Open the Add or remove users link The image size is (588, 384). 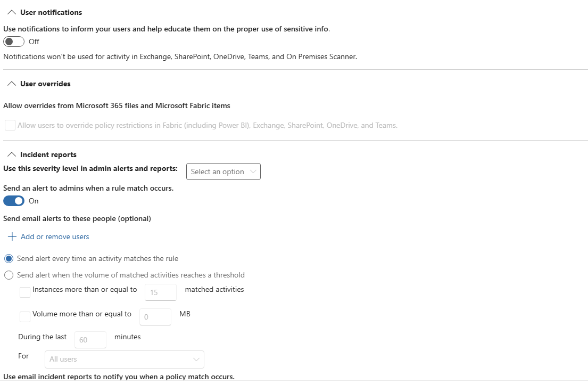[55, 236]
